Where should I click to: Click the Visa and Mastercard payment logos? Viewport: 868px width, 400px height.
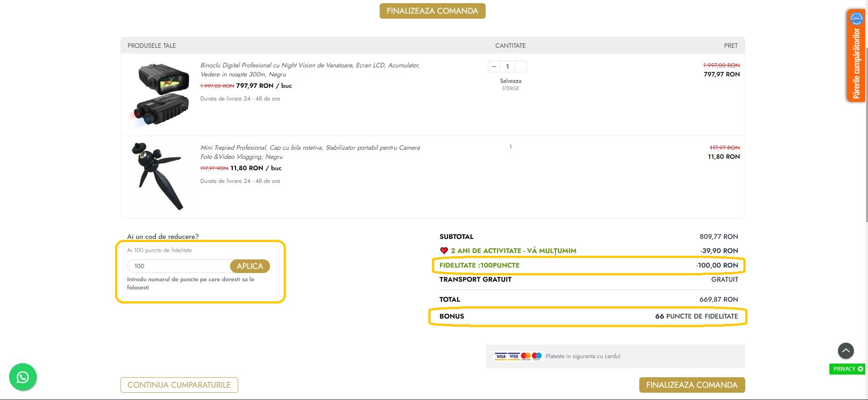click(x=518, y=356)
